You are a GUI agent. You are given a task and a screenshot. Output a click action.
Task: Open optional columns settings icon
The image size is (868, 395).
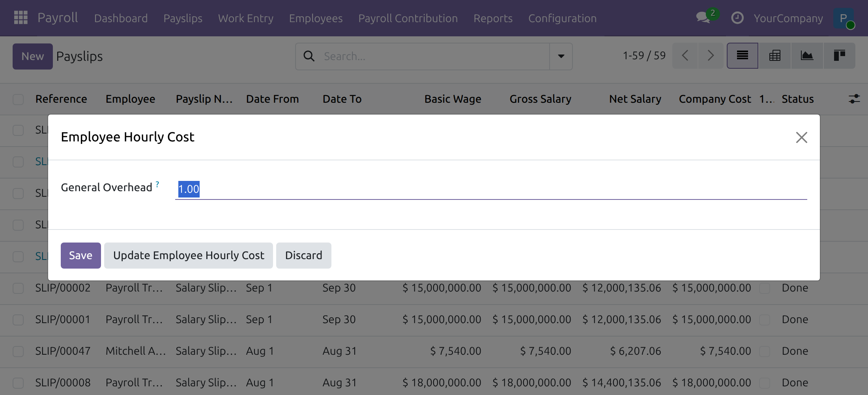click(x=854, y=99)
